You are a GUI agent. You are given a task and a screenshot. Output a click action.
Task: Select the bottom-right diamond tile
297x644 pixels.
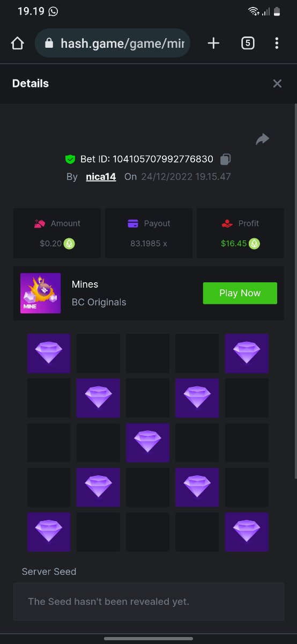247,532
